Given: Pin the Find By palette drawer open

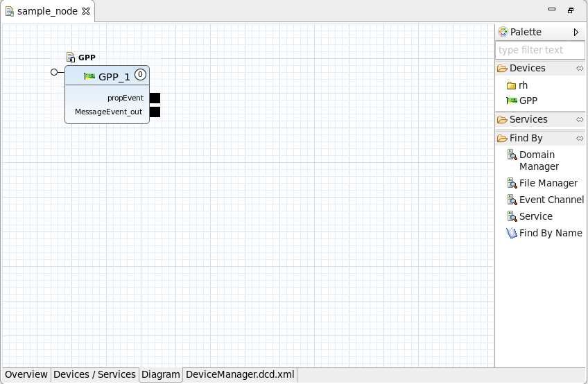Looking at the screenshot, I should (x=579, y=139).
